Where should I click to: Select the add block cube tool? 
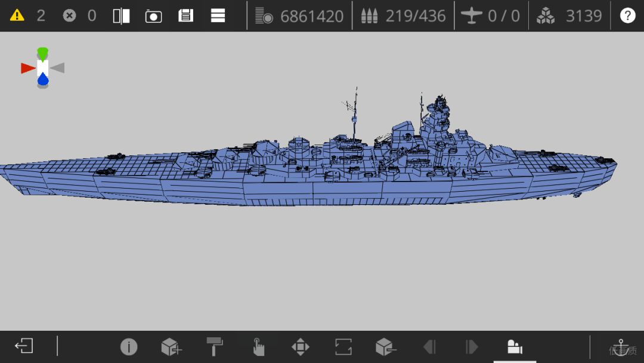click(x=171, y=346)
